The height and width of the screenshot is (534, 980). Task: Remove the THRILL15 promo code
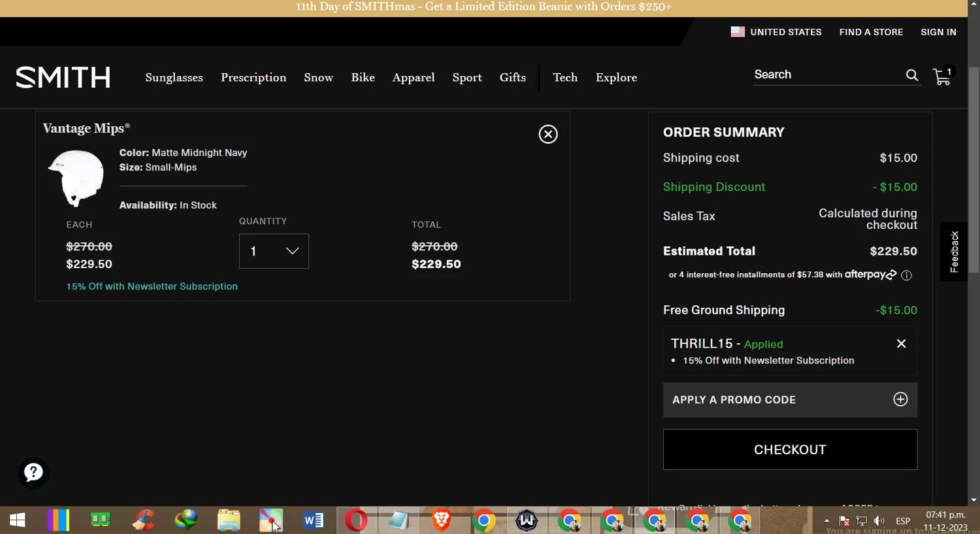tap(901, 344)
